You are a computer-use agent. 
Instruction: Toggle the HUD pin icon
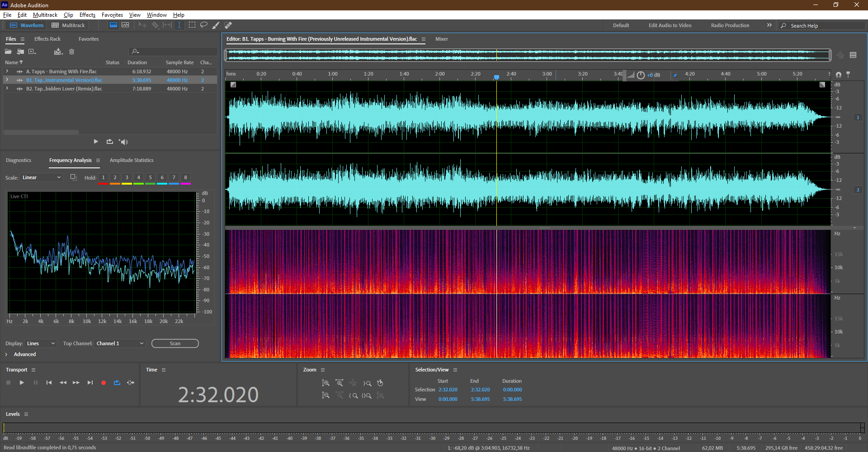(675, 75)
